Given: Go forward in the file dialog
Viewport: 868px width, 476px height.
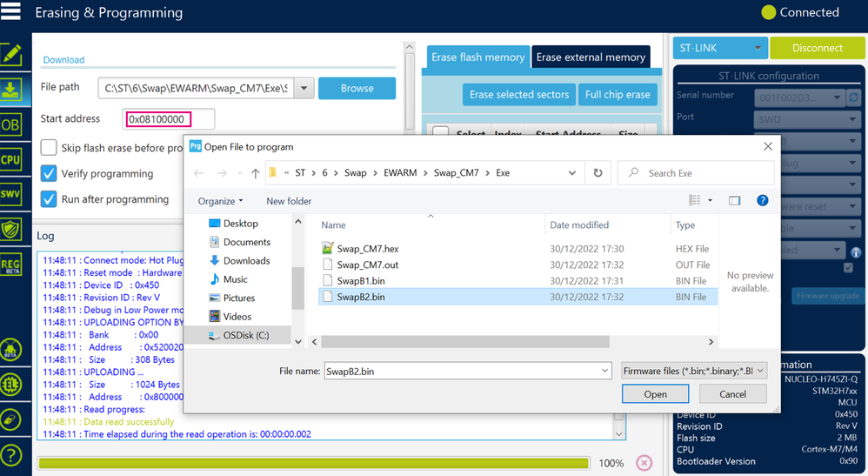Looking at the screenshot, I should pyautogui.click(x=222, y=173).
